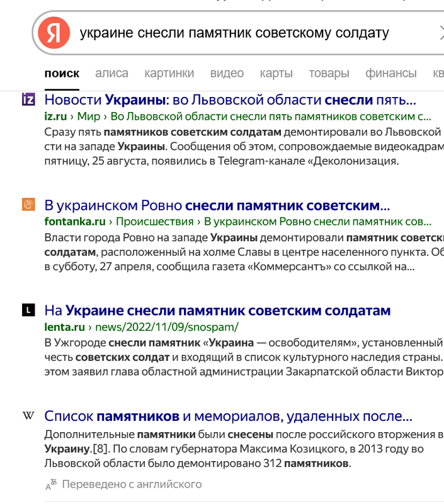Screen dimensions: 444x504
Task: Click the 'Переведено с английского' label
Action: pos(132,484)
